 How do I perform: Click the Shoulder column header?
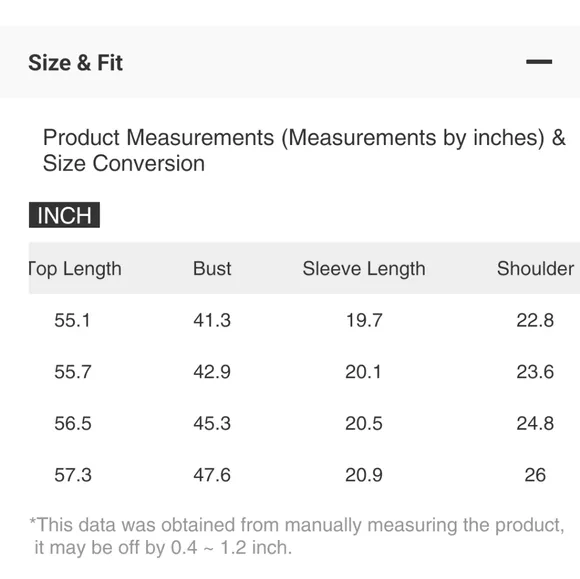[535, 268]
